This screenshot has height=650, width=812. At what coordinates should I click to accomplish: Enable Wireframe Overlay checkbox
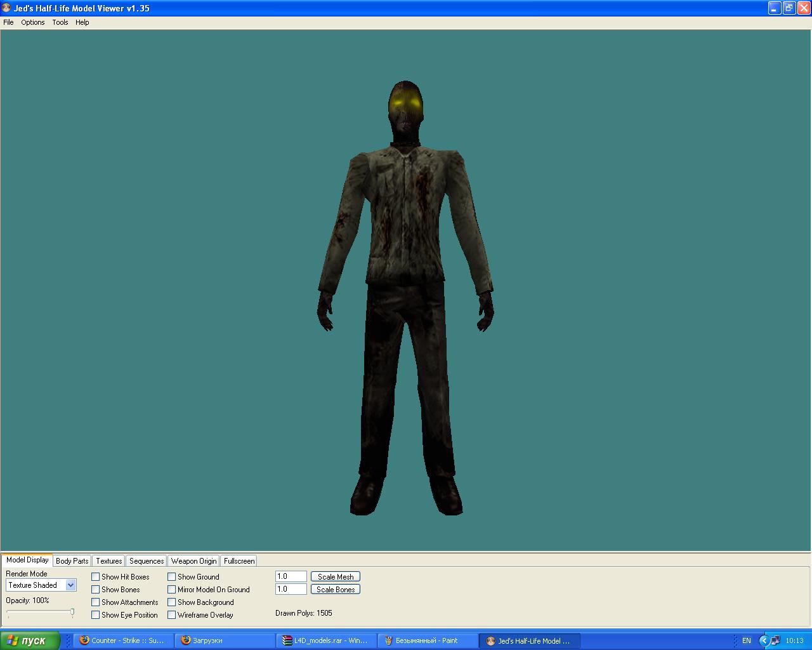[x=172, y=615]
